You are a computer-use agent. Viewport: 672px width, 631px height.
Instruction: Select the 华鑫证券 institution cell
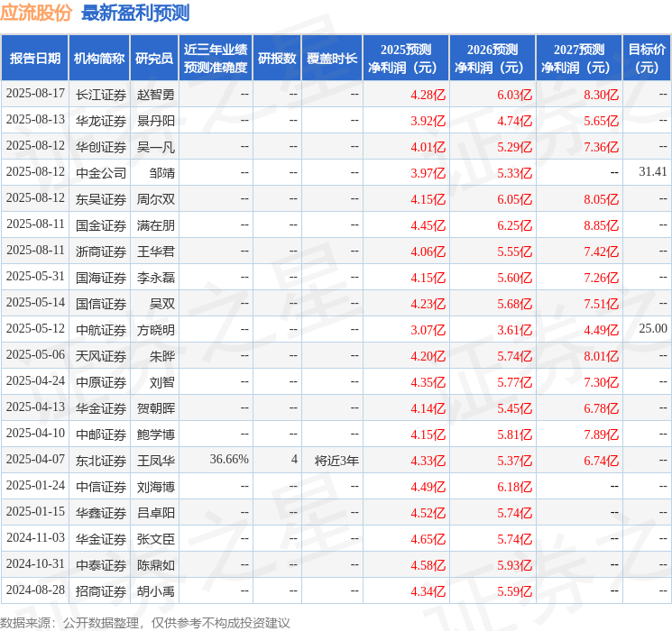(101, 513)
